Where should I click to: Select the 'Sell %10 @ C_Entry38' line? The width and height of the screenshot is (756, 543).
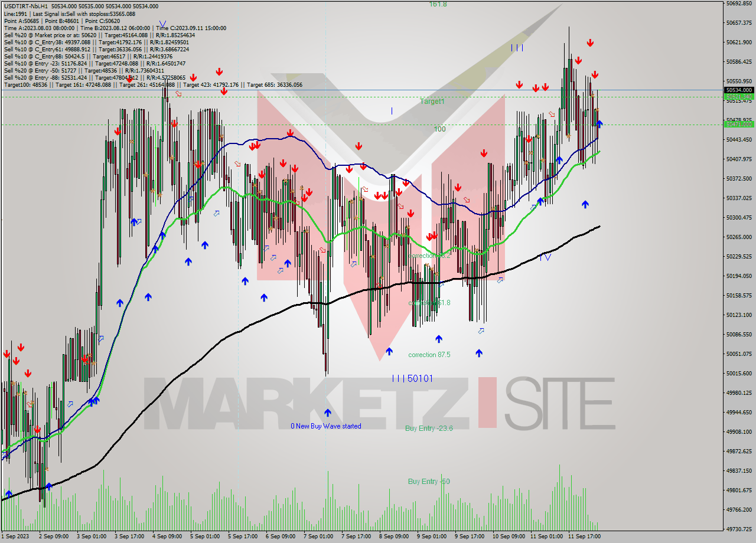[x=96, y=42]
